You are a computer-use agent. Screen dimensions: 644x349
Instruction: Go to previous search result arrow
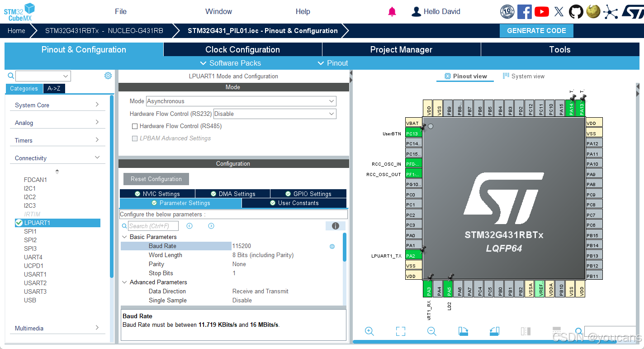tap(189, 226)
